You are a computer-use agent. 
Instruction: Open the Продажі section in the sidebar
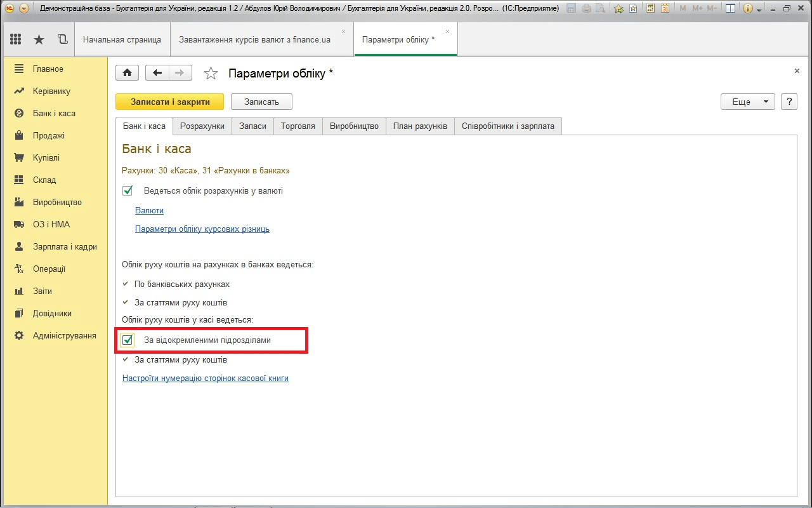click(49, 135)
